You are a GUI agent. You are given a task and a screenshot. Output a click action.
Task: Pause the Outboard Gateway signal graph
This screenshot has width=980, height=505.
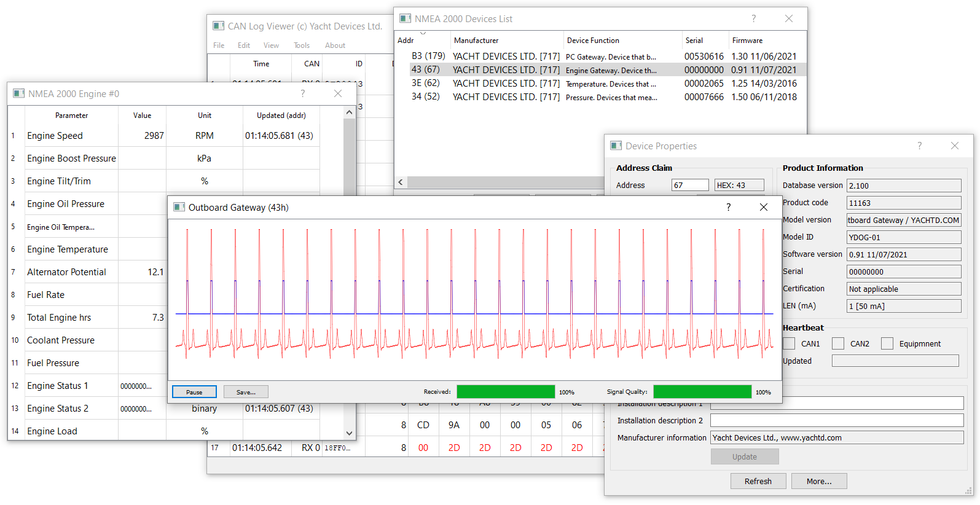tap(194, 392)
